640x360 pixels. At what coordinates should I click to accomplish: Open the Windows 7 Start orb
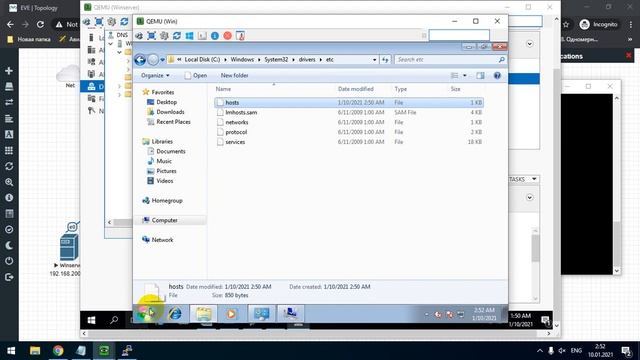pyautogui.click(x=146, y=313)
